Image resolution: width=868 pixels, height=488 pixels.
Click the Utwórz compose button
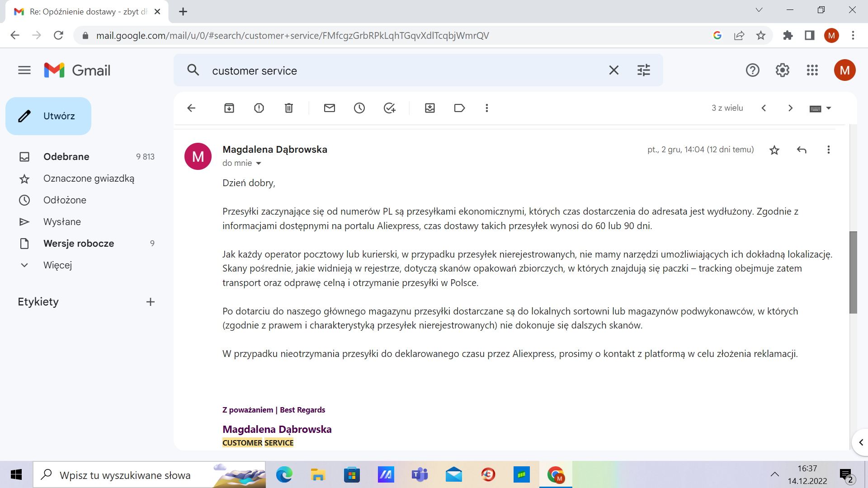48,116
